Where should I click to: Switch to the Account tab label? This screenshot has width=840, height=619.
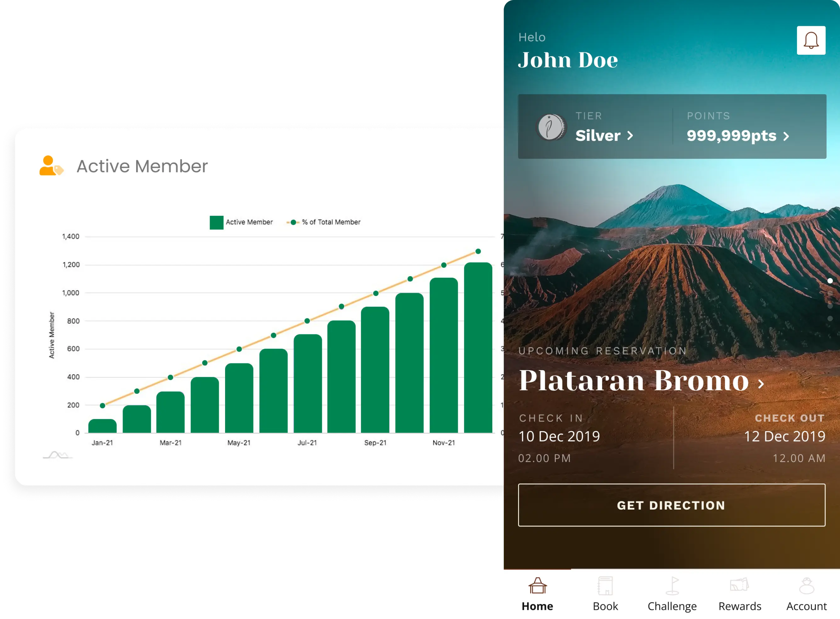[807, 606]
